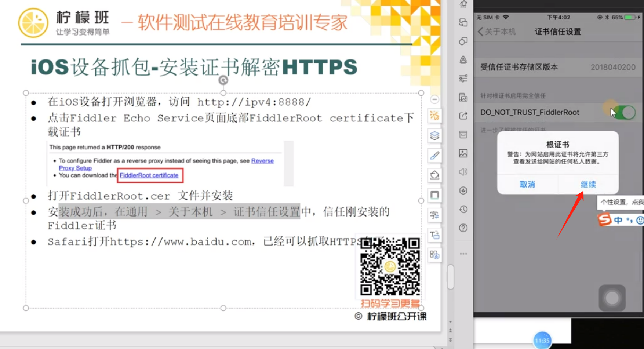Click the FiddlerRoot certificate link

click(x=149, y=175)
